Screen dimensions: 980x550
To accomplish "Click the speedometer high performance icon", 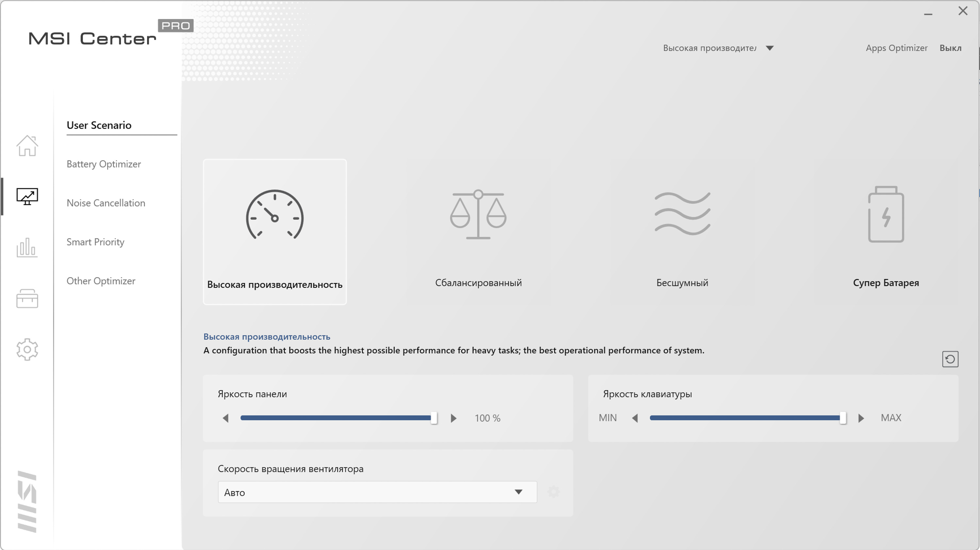I will (275, 215).
